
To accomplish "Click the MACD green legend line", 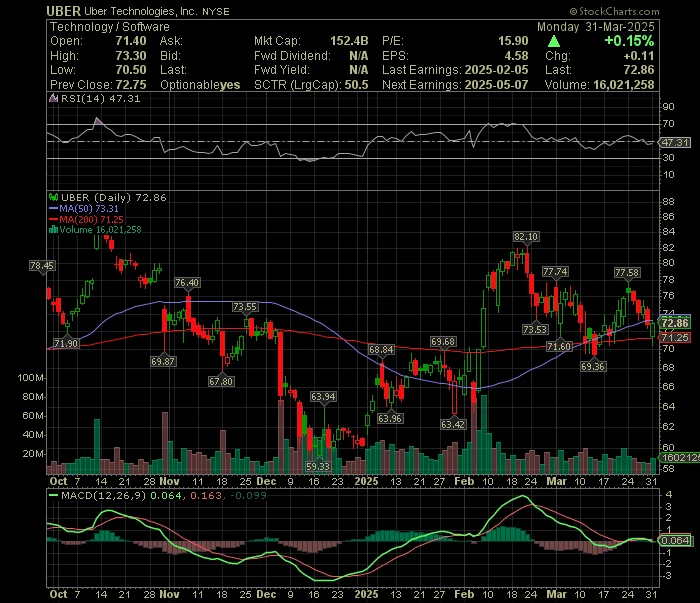I will coord(54,495).
